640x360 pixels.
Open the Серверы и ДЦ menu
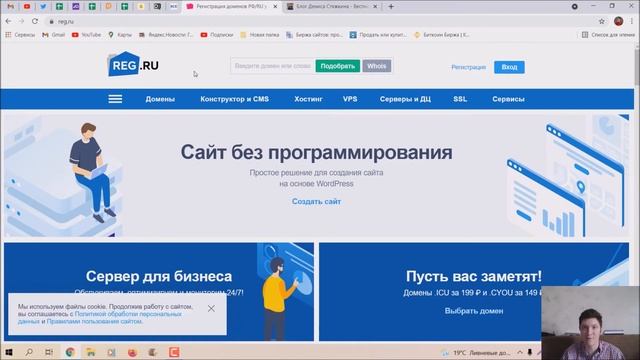[405, 99]
